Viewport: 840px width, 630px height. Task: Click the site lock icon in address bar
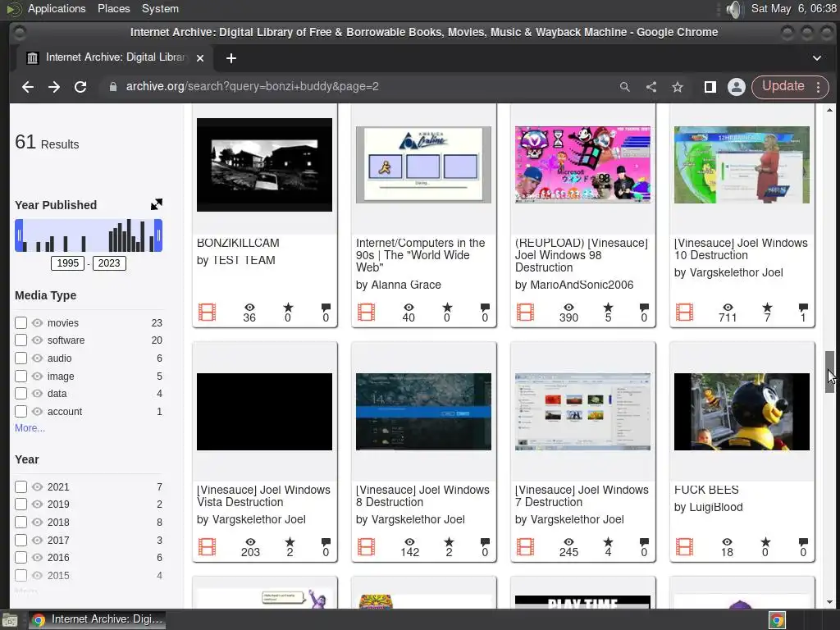click(112, 87)
